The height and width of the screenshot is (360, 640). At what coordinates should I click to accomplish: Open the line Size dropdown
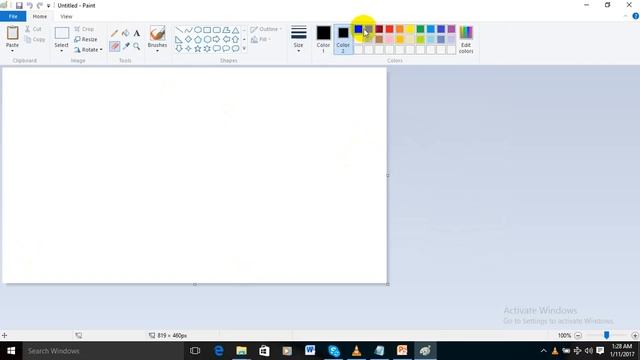click(x=299, y=39)
